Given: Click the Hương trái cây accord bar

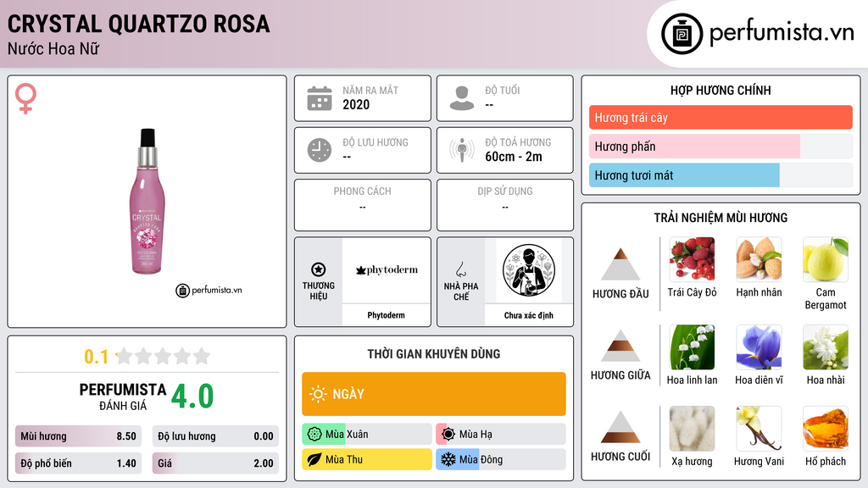Looking at the screenshot, I should pos(721,117).
